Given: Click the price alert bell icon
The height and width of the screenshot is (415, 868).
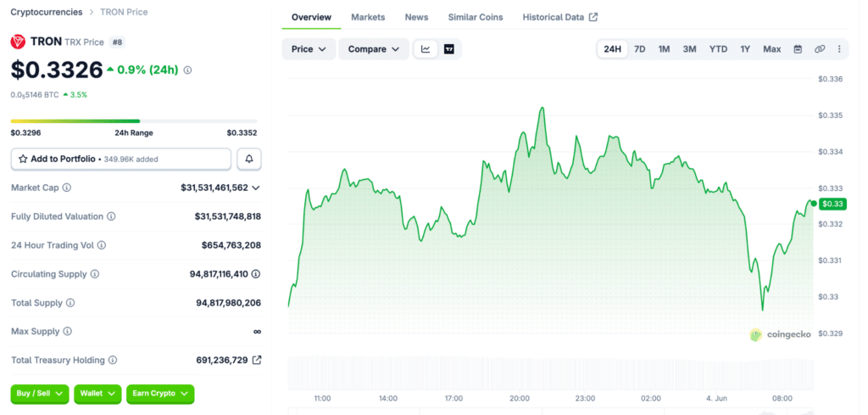Looking at the screenshot, I should coord(249,159).
